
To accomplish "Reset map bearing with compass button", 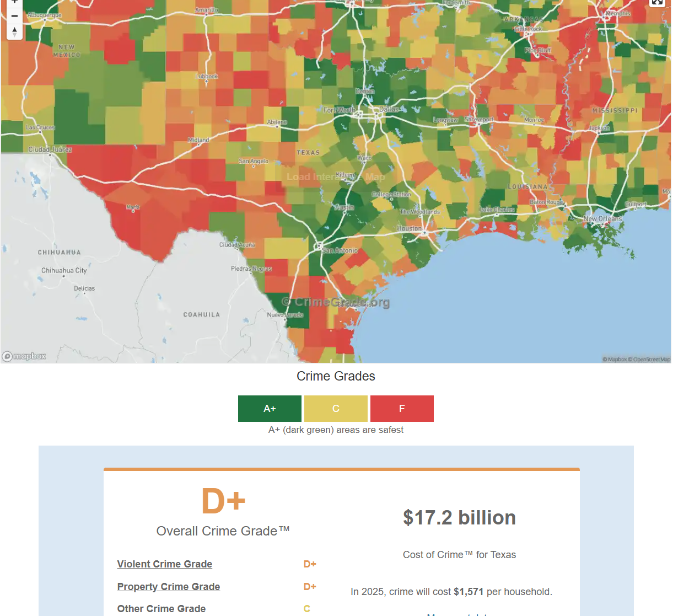I will 14,31.
